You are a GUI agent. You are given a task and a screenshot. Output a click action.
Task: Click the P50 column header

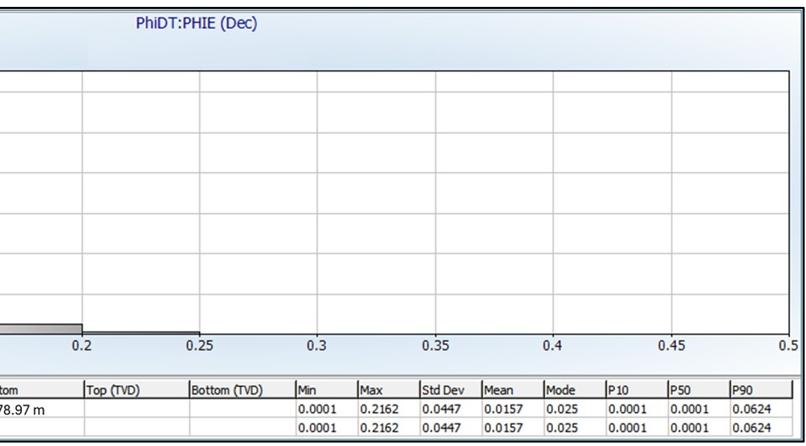point(699,390)
